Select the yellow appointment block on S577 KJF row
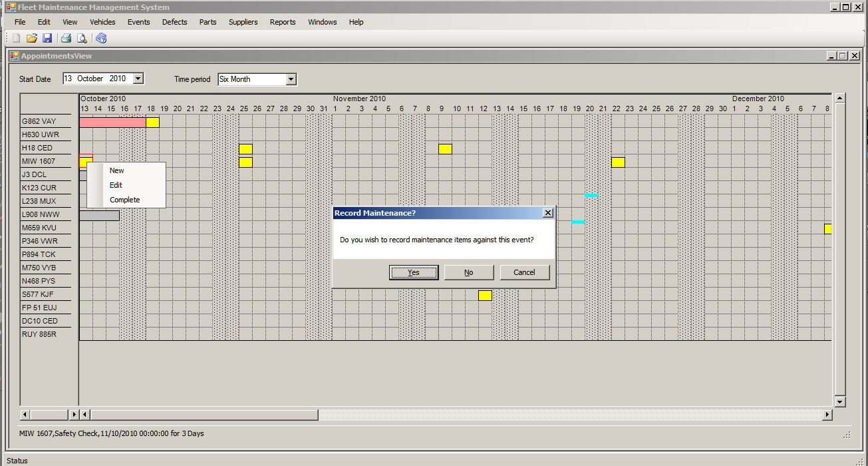This screenshot has height=466, width=868. 485,295
